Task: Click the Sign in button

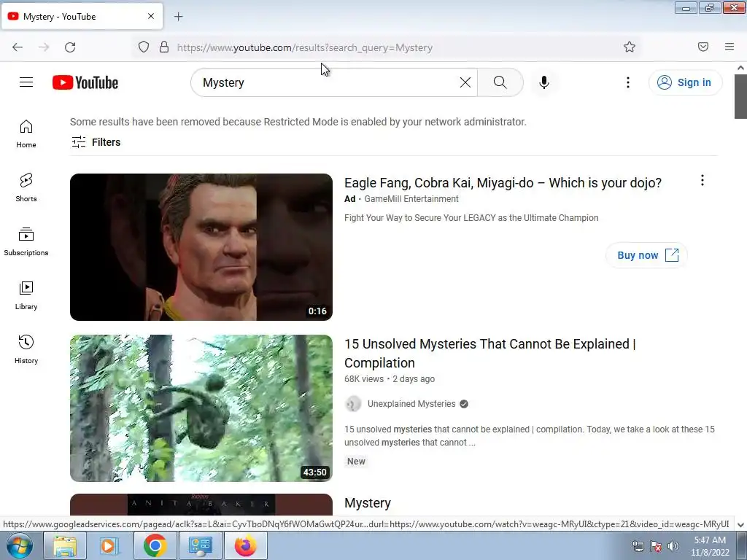Action: [x=685, y=82]
